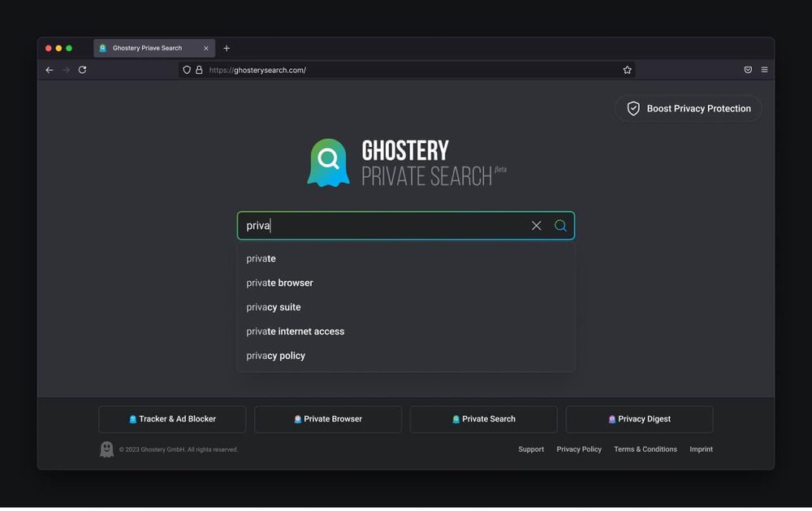Click the browser forward arrow
Viewport: 812px width, 511px height.
66,70
